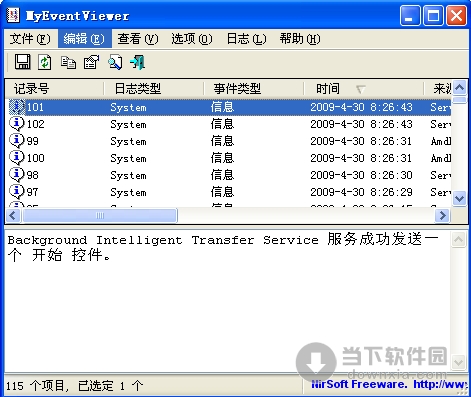This screenshot has width=471, height=397.
Task: Open the 查看(V) menu
Action: 138,39
